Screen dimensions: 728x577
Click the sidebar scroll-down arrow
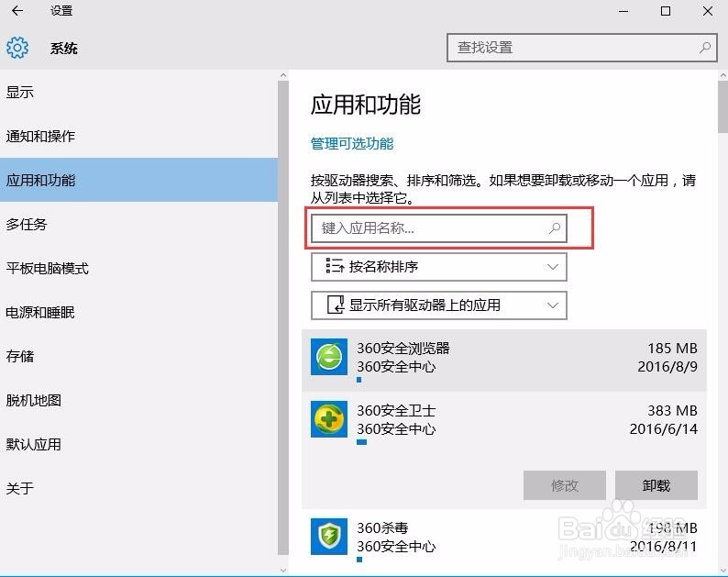click(283, 570)
